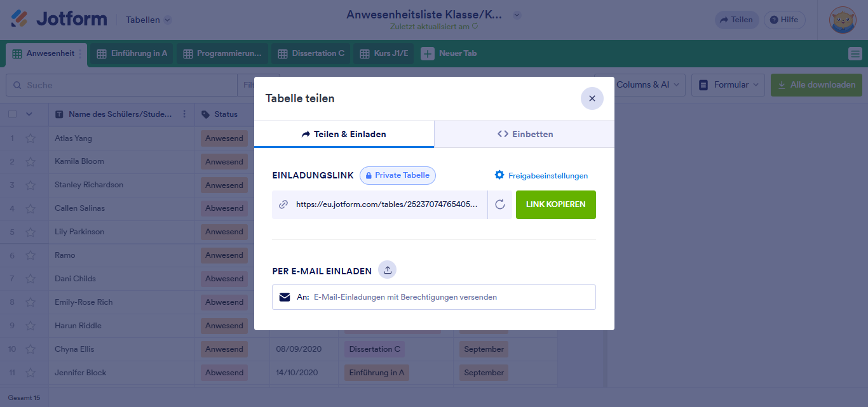Click the three-dot menu on the Name column
The height and width of the screenshot is (407, 868).
pos(184,114)
